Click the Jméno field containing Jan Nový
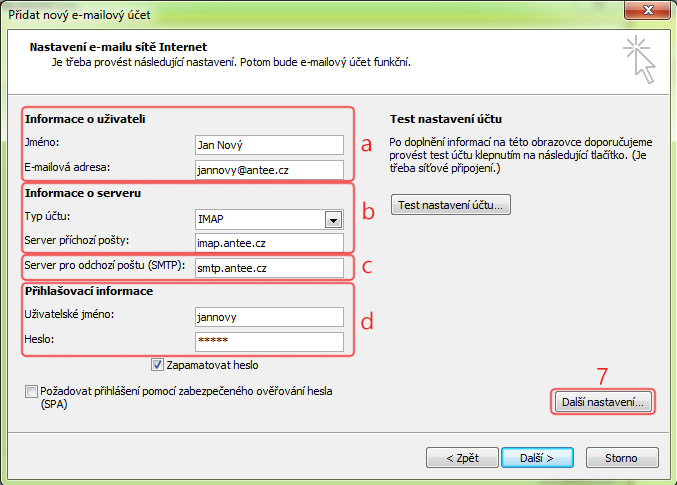This screenshot has height=485, width=677. (268, 145)
